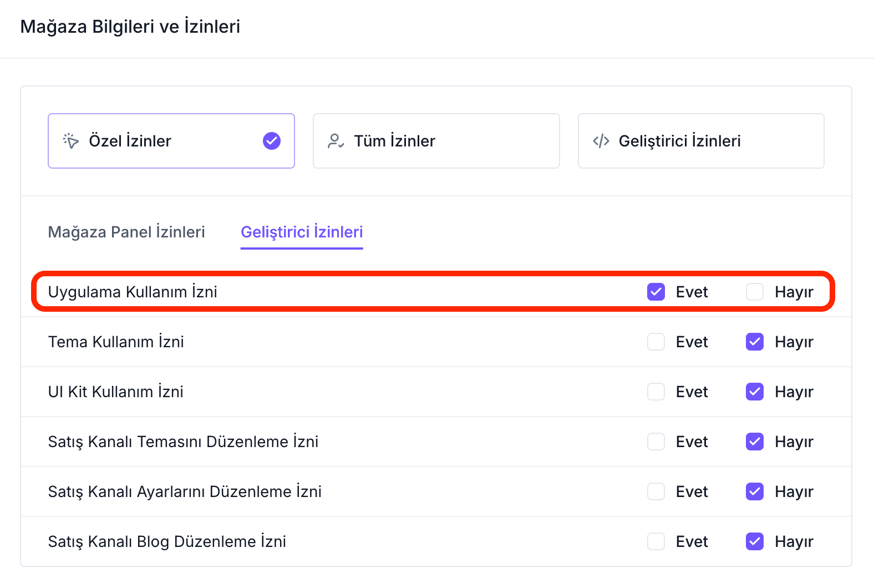This screenshot has height=588, width=874.
Task: Tick Evet for UI Kit Kullanım İzni
Action: coord(656,392)
